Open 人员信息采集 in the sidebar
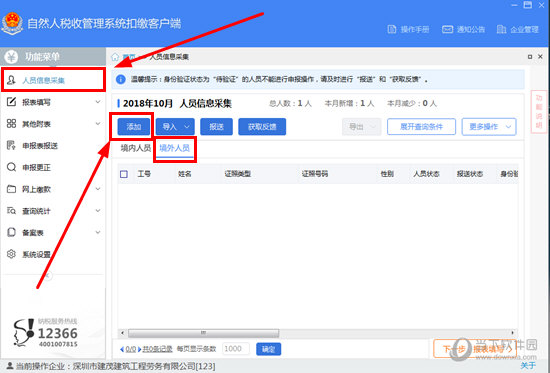This screenshot has height=373, width=550. [x=53, y=80]
